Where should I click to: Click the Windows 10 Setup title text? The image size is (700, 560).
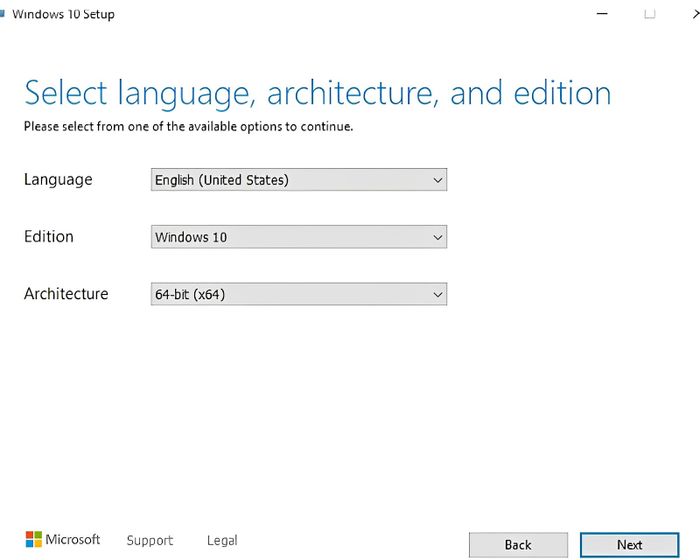pos(63,14)
